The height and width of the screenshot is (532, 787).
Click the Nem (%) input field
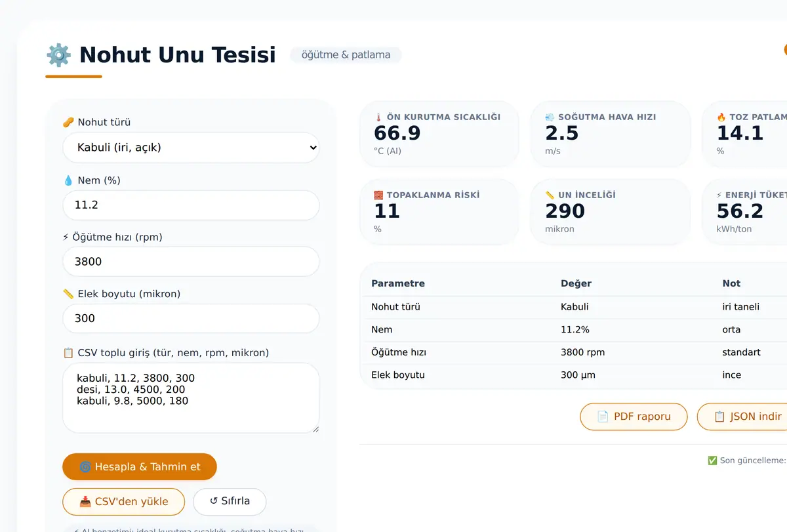pos(191,205)
